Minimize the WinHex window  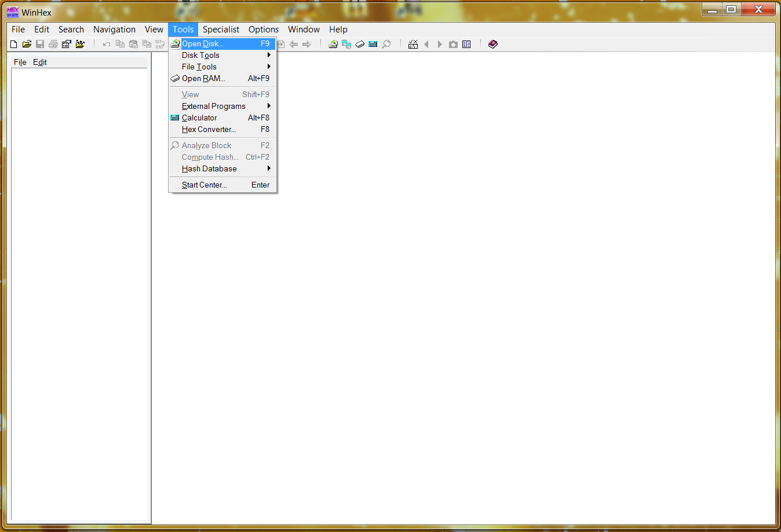click(x=713, y=9)
